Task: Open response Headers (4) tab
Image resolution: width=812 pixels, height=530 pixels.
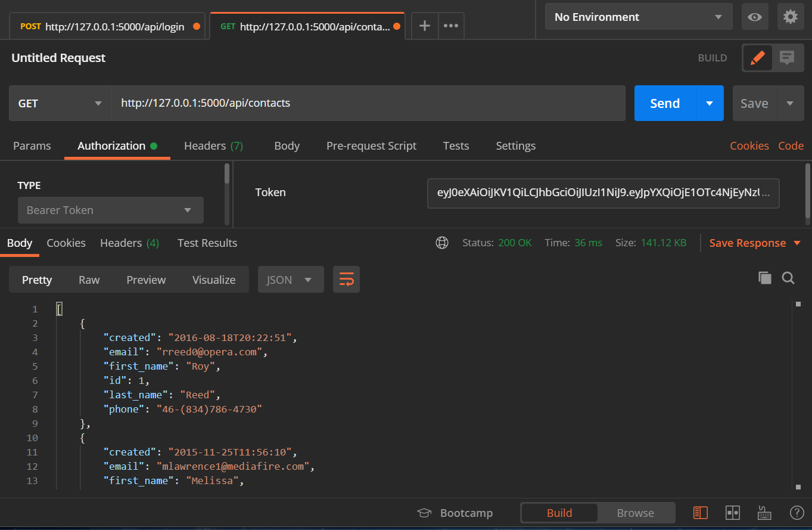Action: [129, 243]
